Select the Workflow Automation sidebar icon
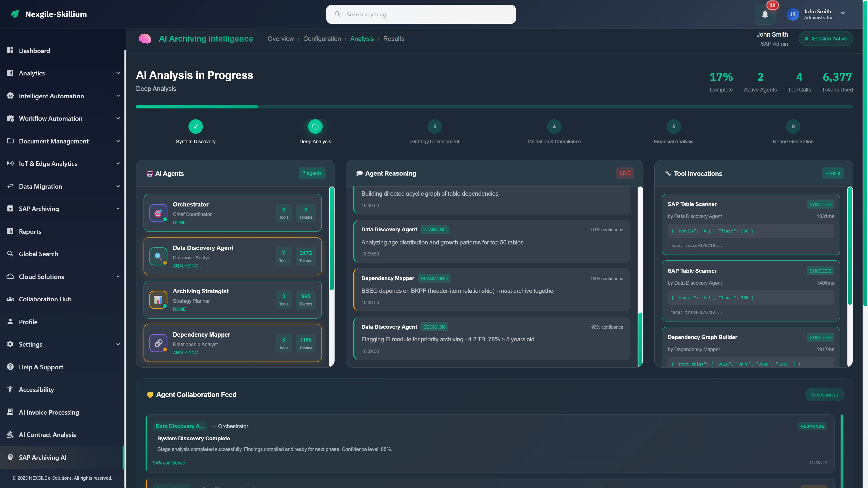Viewport: 868px width, 488px height. (x=10, y=118)
